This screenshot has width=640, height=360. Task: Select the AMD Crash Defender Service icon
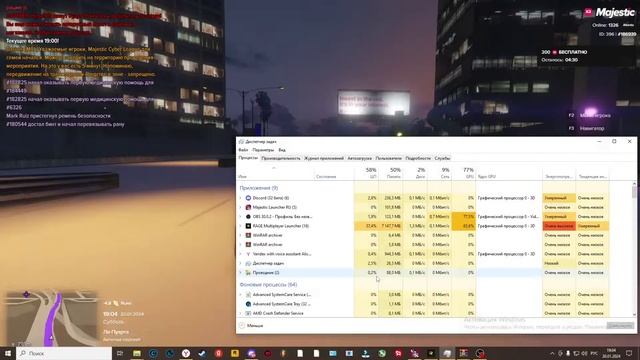(x=248, y=313)
